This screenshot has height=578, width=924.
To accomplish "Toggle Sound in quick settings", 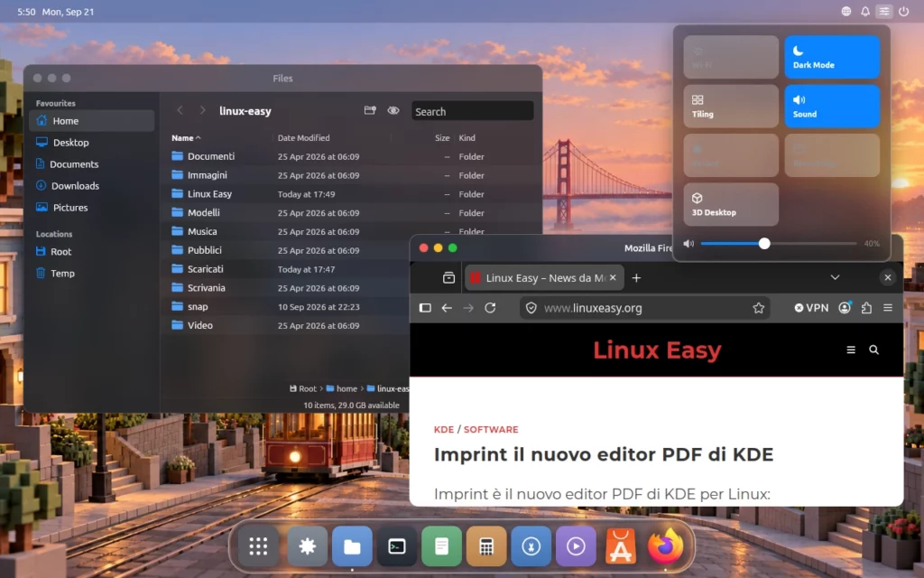I will coord(832,107).
